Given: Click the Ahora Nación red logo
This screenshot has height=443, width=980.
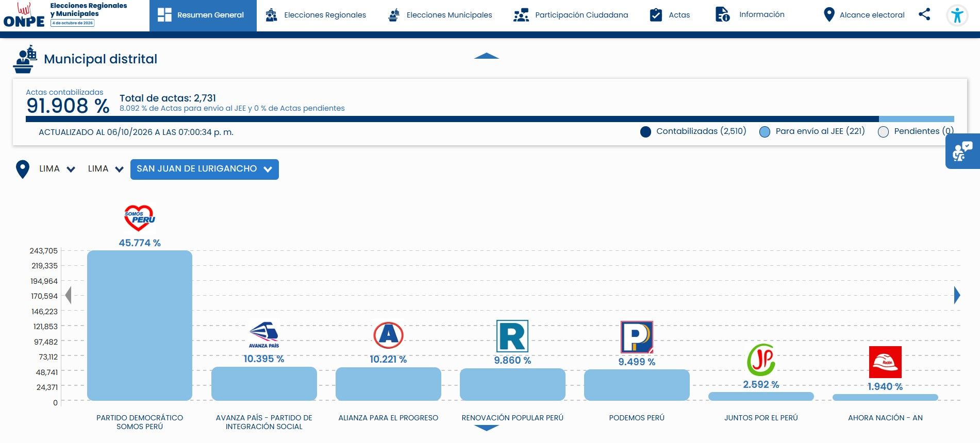Looking at the screenshot, I should [885, 362].
